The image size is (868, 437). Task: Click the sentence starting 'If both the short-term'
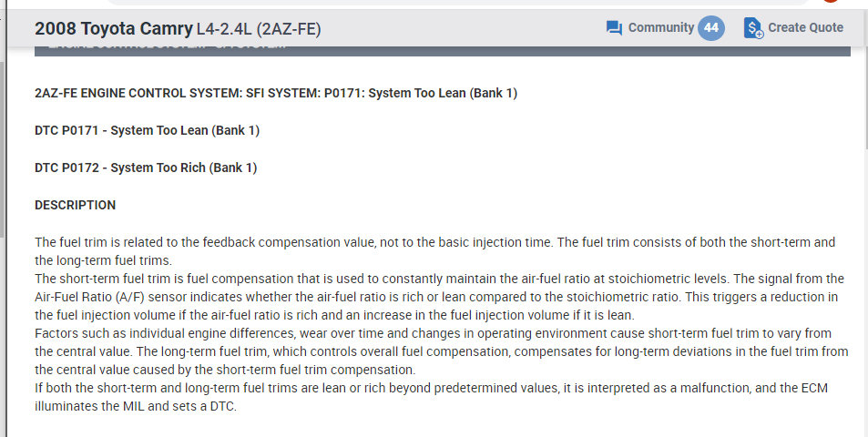(273, 389)
